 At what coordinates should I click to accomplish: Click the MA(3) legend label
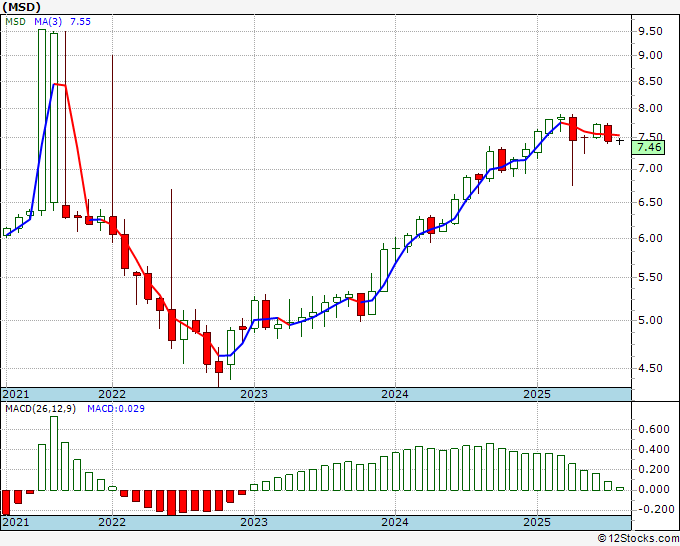tap(48, 21)
